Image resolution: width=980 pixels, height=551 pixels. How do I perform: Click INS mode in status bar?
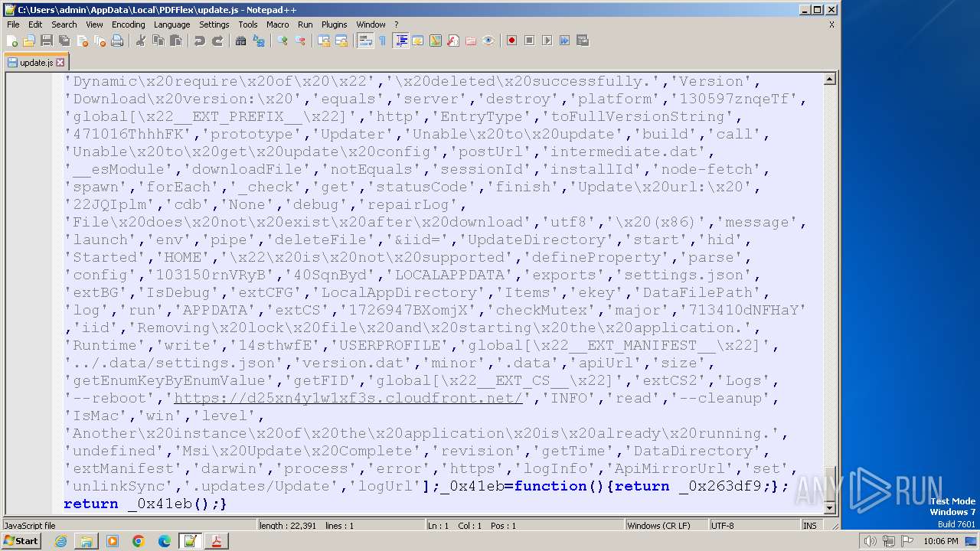(809, 526)
